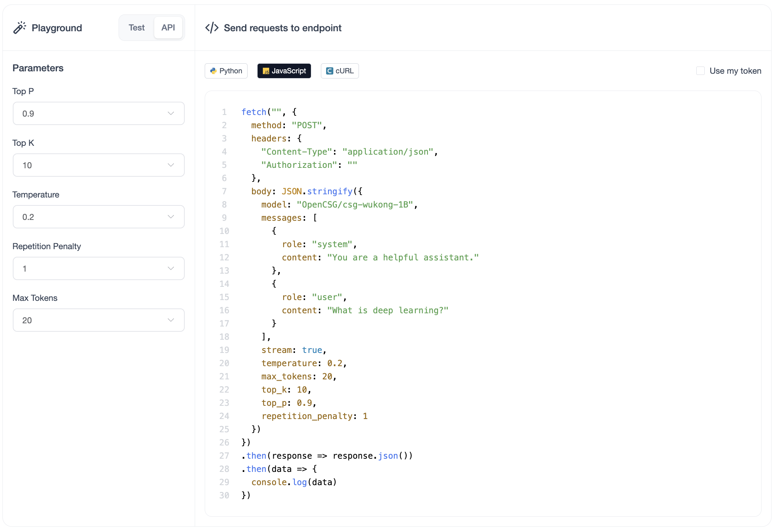Open the Top K dropdown
Screen dimensions: 778x532
[x=99, y=165]
